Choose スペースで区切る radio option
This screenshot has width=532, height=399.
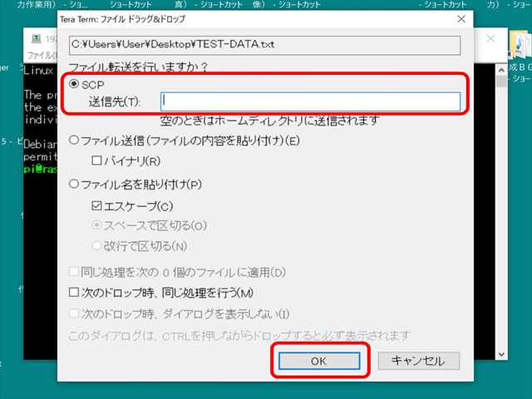click(96, 225)
